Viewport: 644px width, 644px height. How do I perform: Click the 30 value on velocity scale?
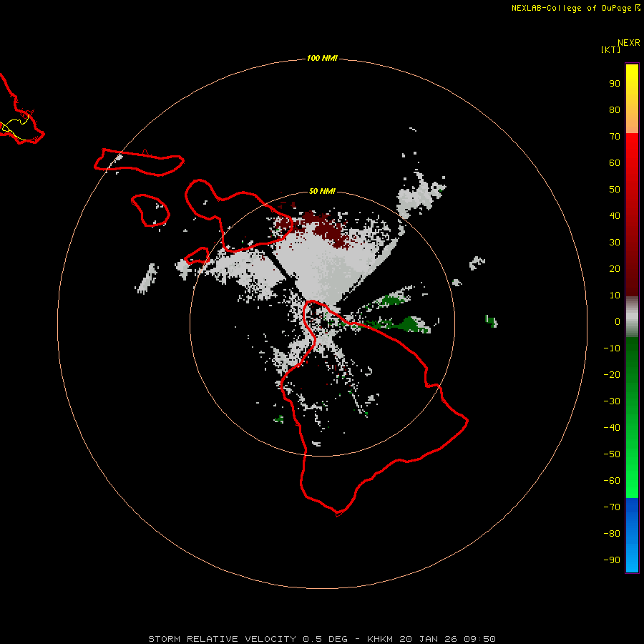pyautogui.click(x=615, y=243)
